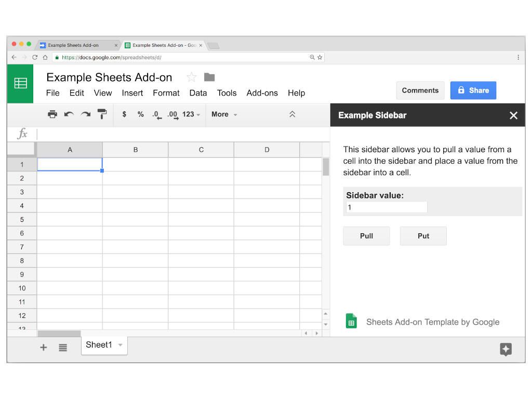Star the Example Sheets Add-on spreadsheet
This screenshot has width=532, height=399.
point(191,77)
